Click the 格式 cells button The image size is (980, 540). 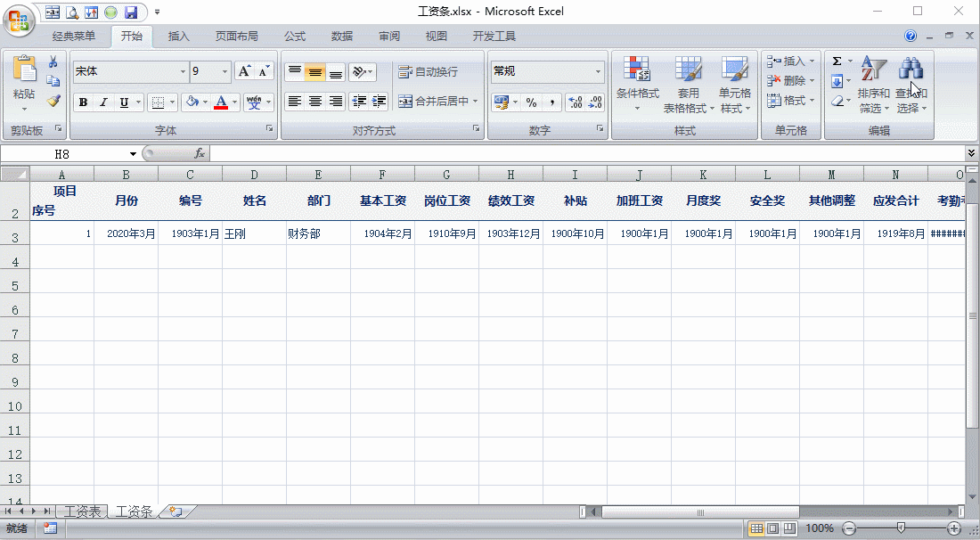(790, 100)
